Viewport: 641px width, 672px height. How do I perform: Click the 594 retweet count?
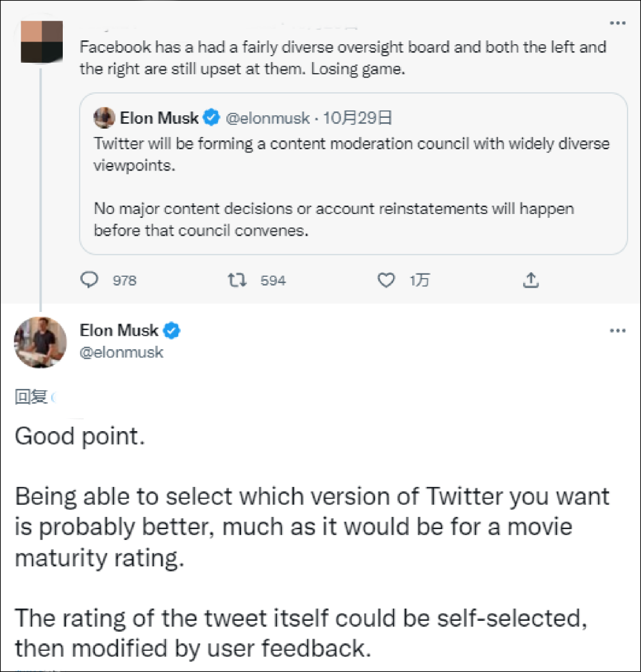pos(273,281)
